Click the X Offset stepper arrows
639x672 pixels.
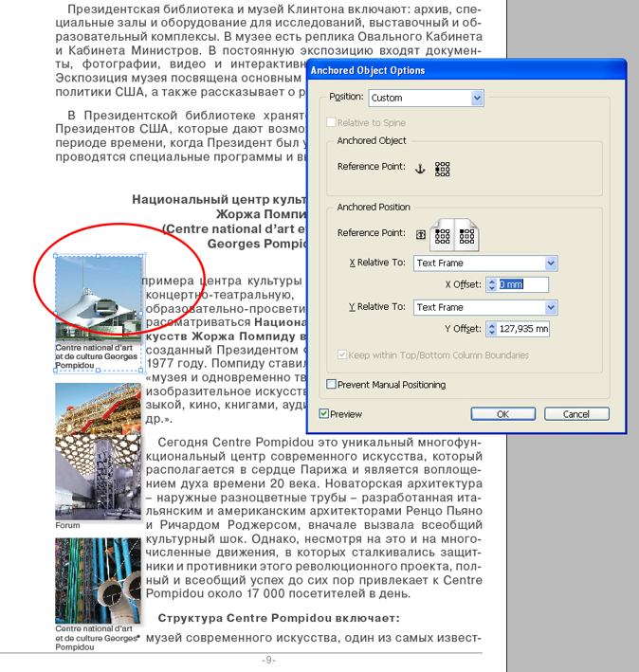click(491, 284)
